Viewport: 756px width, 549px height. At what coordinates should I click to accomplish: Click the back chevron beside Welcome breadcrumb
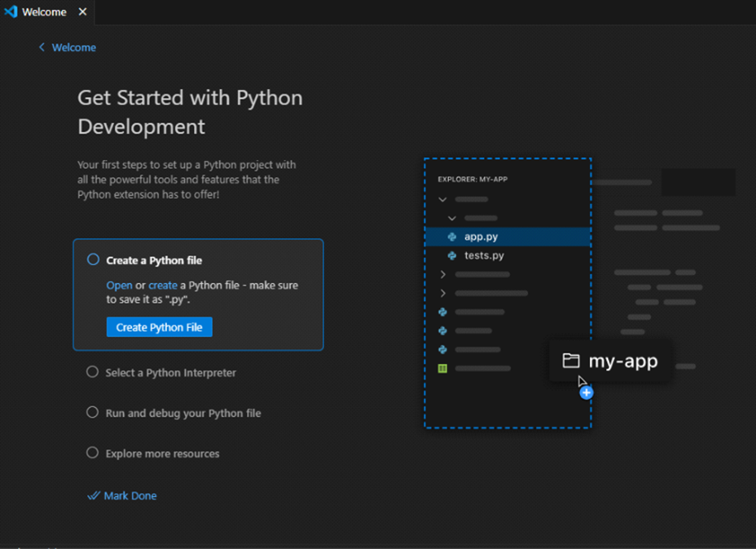click(x=41, y=48)
